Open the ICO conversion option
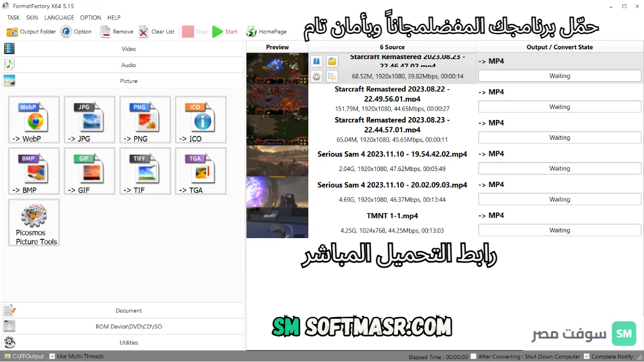This screenshot has height=362, width=644. point(200,119)
